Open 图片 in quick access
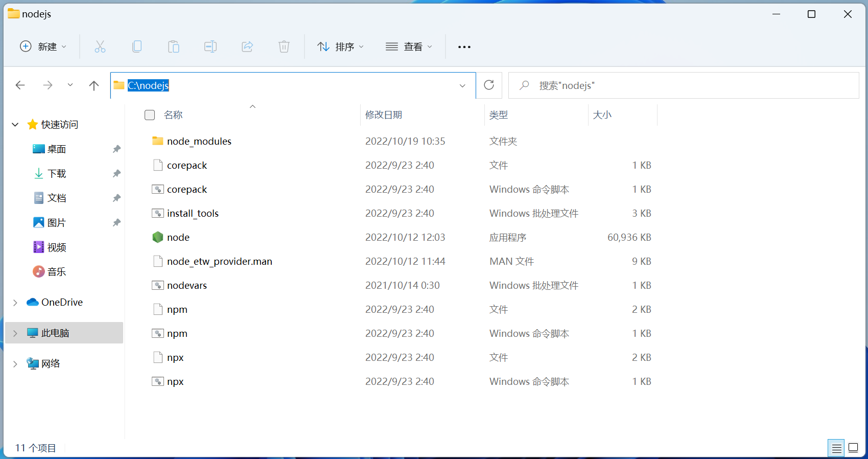The image size is (868, 459). [x=56, y=222]
